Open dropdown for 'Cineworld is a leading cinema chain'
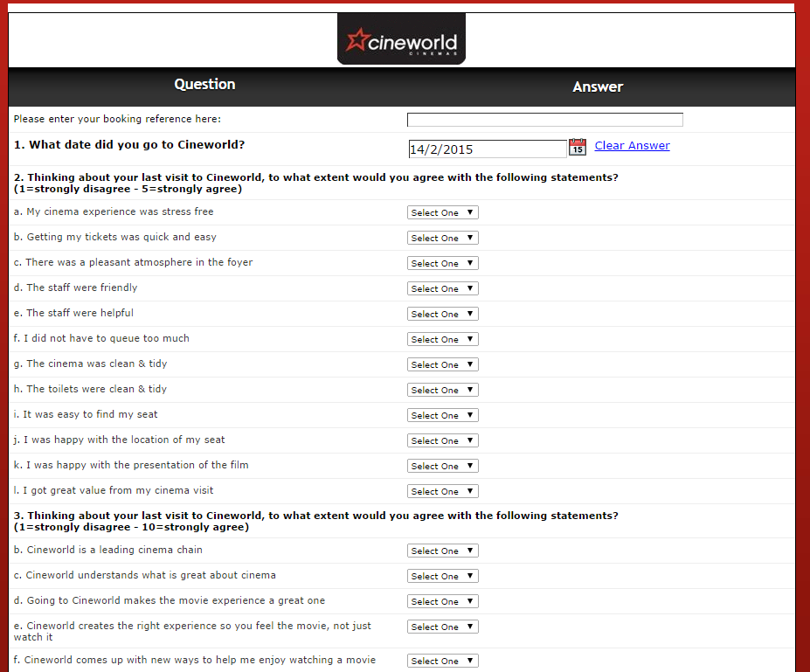This screenshot has width=810, height=672. click(x=443, y=551)
